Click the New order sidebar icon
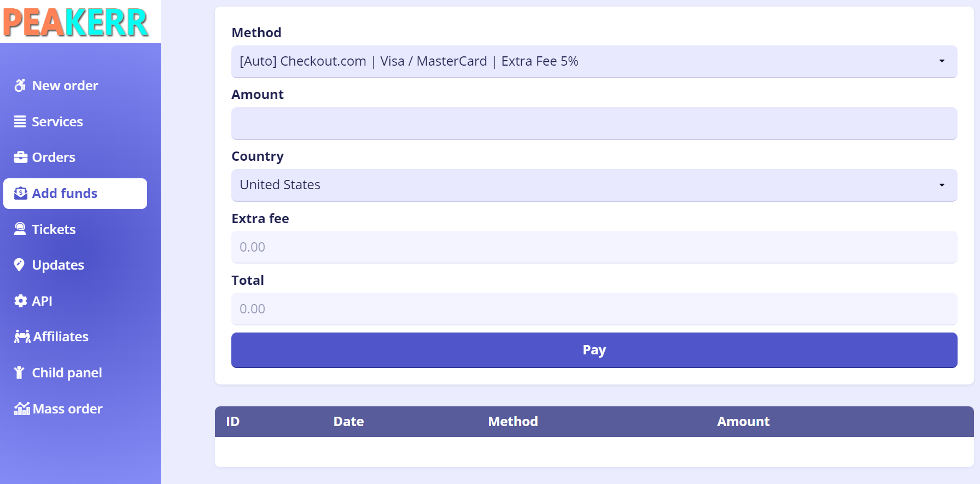Image resolution: width=980 pixels, height=484 pixels. click(x=20, y=86)
